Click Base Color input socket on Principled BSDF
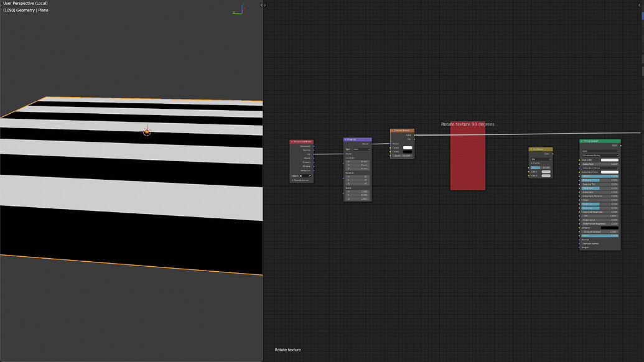Viewport: 644px width, 362px height. pyautogui.click(x=579, y=160)
